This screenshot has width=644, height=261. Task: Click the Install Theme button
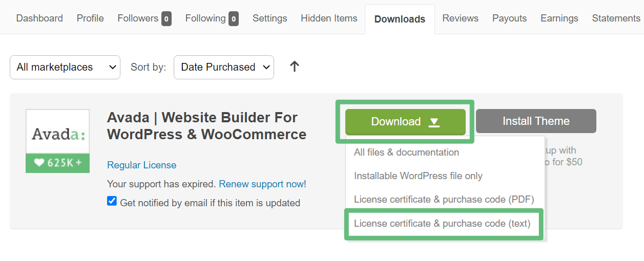tap(536, 121)
